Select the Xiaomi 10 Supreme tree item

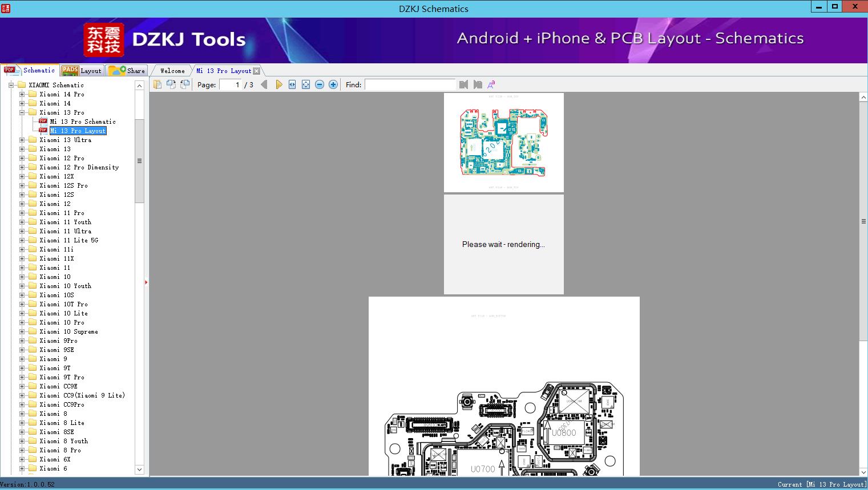pos(69,331)
